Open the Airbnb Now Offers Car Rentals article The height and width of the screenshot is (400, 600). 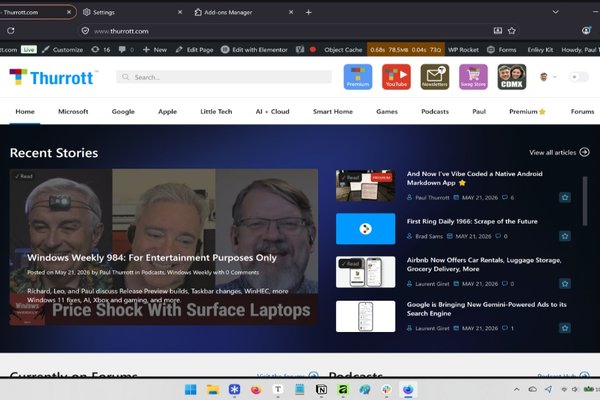click(484, 264)
